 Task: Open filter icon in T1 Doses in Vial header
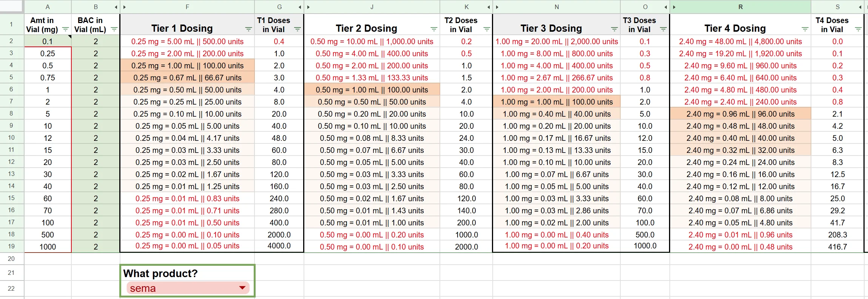298,29
